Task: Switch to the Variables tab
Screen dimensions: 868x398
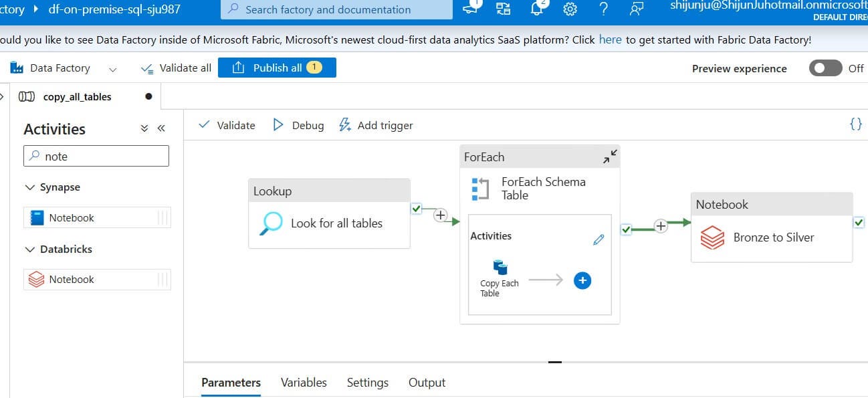Action: point(304,383)
